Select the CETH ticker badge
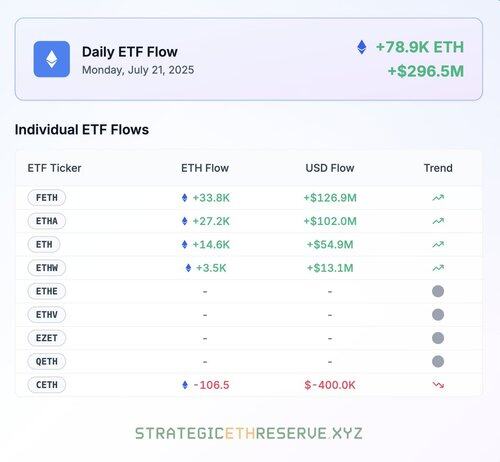Screen dimensions: 500x462 (x=47, y=385)
